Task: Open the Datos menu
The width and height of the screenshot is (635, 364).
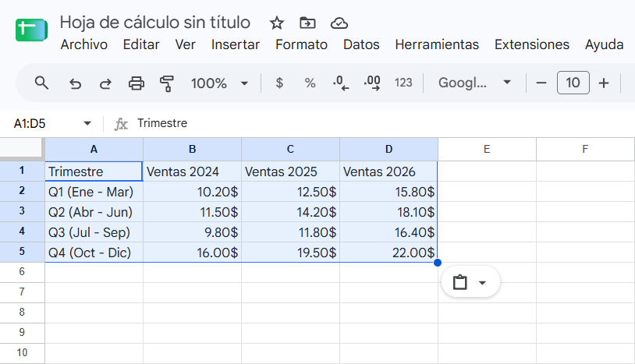Action: click(361, 44)
